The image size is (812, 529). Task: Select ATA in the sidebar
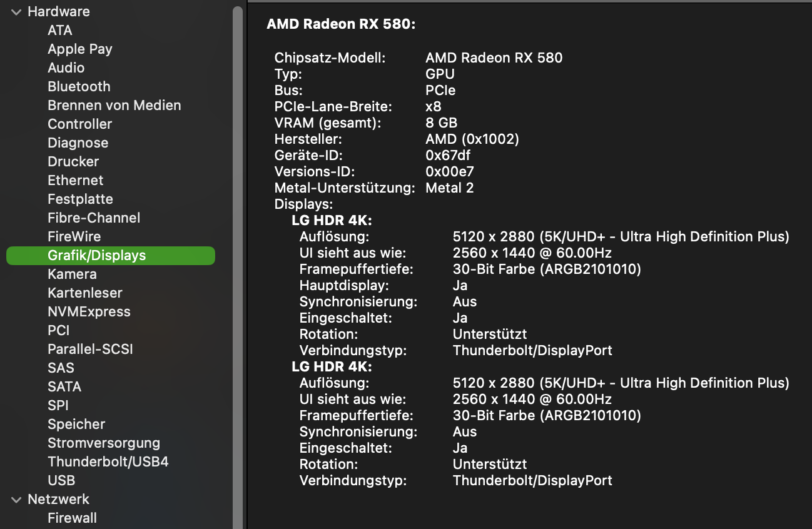[x=60, y=30]
